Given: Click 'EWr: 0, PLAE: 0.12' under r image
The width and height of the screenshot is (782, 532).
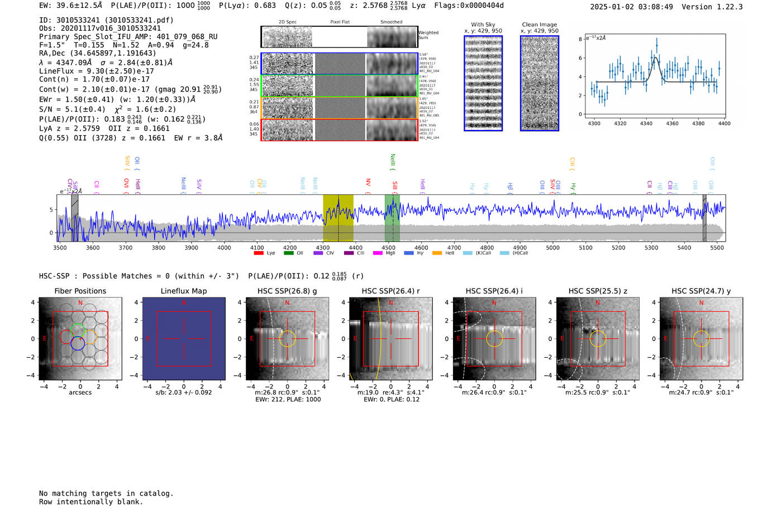Looking at the screenshot, I should [392, 400].
